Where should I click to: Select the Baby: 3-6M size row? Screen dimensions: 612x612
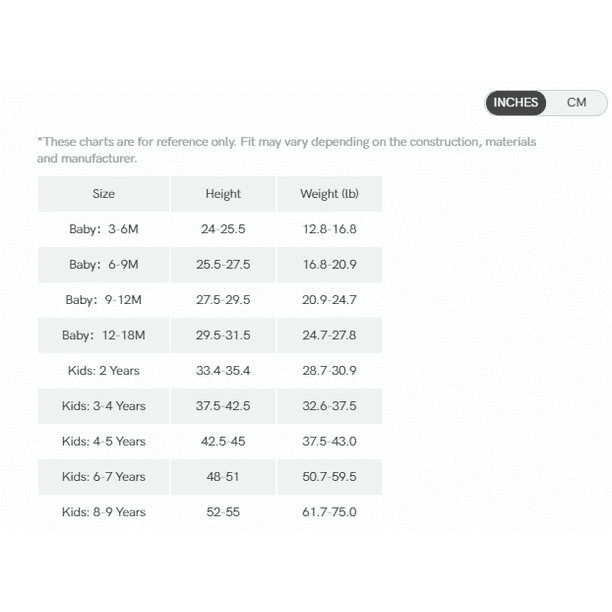point(210,229)
